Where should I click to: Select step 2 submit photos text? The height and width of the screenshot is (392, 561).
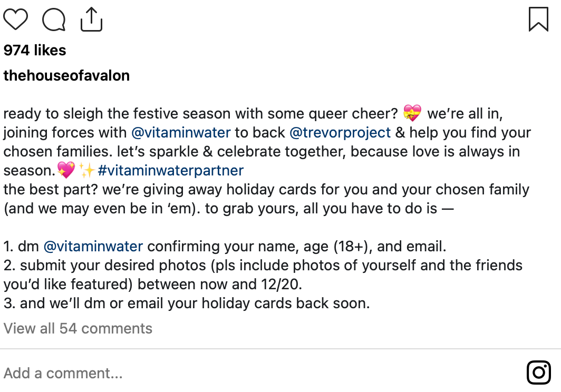[263, 275]
